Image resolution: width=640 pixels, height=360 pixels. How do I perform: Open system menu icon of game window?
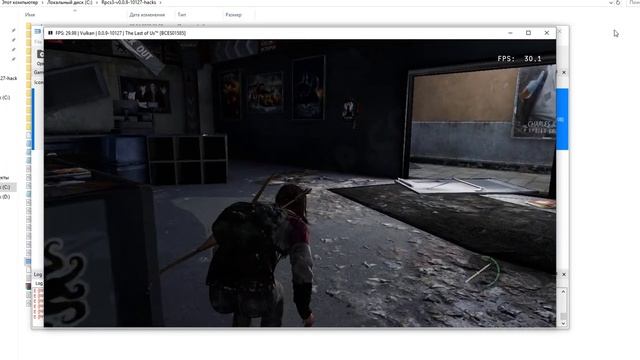(x=50, y=33)
